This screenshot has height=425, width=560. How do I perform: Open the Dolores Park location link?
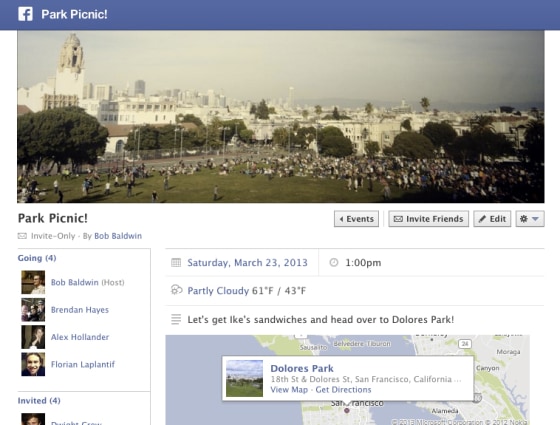coord(302,368)
